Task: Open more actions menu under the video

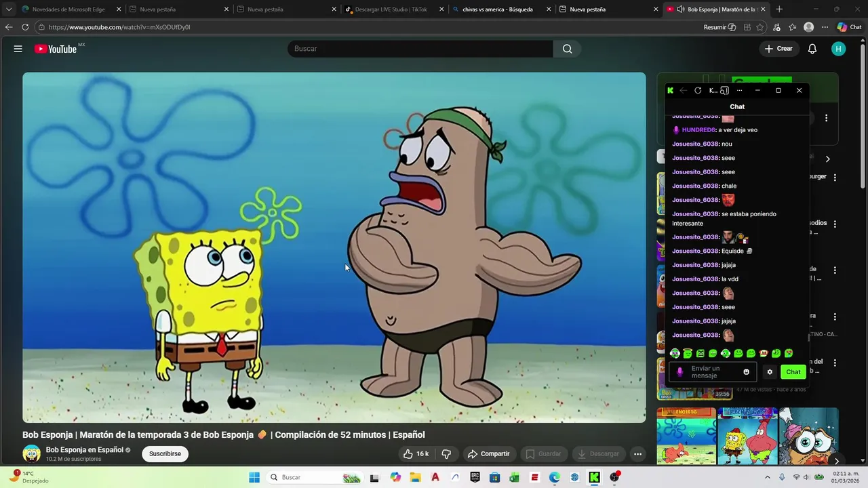Action: pyautogui.click(x=637, y=454)
